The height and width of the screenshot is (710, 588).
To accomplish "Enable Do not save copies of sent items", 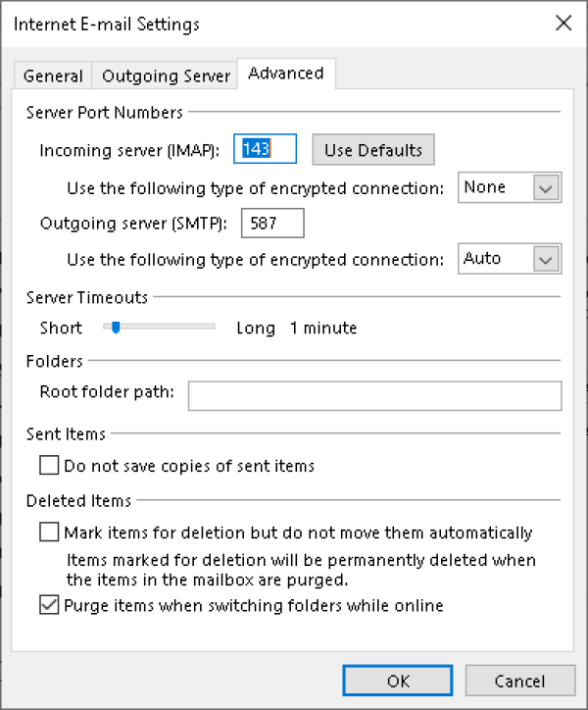I will [x=49, y=466].
